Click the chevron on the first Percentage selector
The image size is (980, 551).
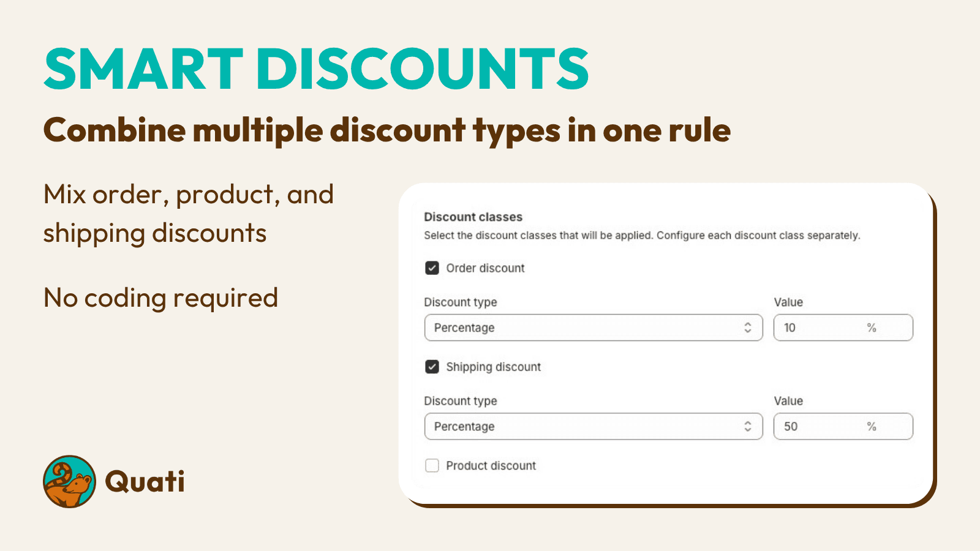coord(747,328)
